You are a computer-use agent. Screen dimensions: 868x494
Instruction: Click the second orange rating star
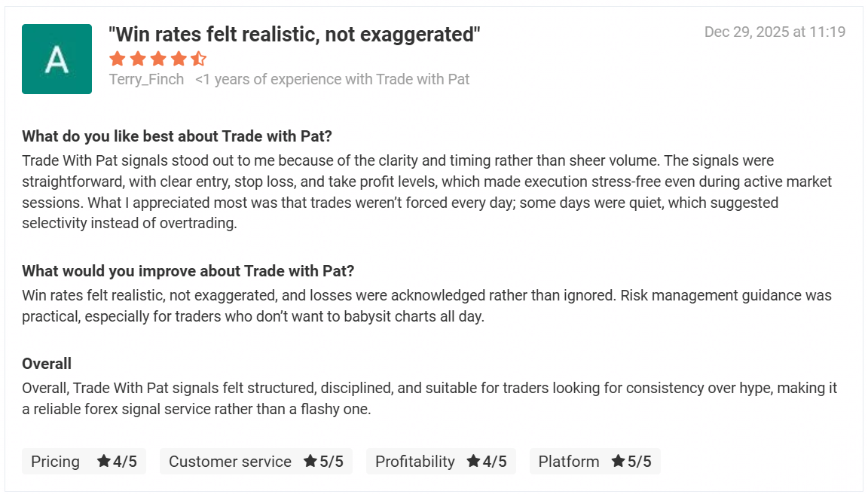pos(137,59)
